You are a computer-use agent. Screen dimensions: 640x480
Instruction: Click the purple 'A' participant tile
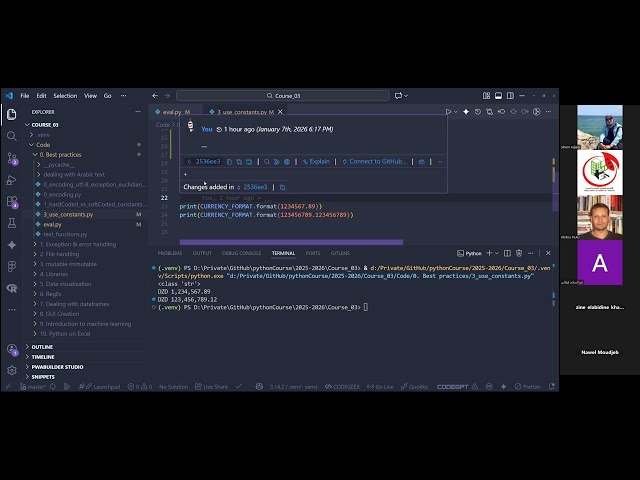(x=600, y=262)
